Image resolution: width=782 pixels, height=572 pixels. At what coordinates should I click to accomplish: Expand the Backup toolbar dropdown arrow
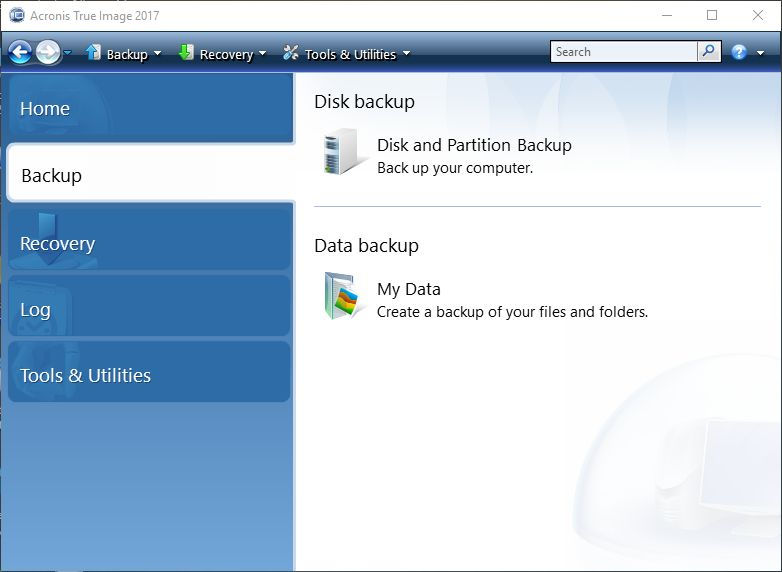(x=157, y=53)
